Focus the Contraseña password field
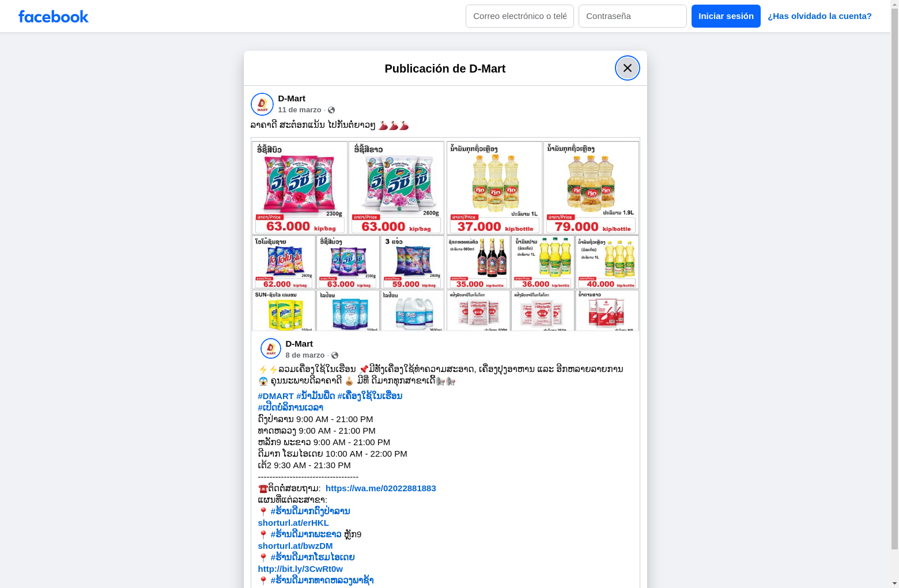Image resolution: width=899 pixels, height=588 pixels. [x=633, y=16]
